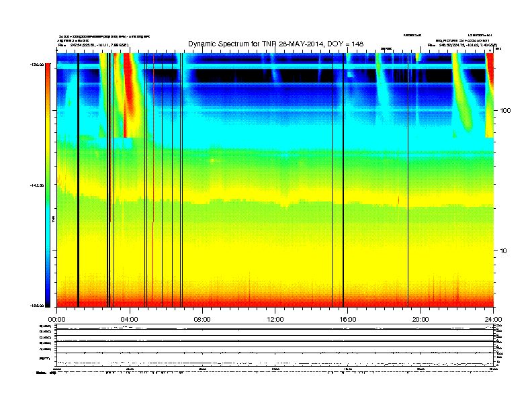
Task: Click the 12:00 time axis label
Action: coord(275,320)
